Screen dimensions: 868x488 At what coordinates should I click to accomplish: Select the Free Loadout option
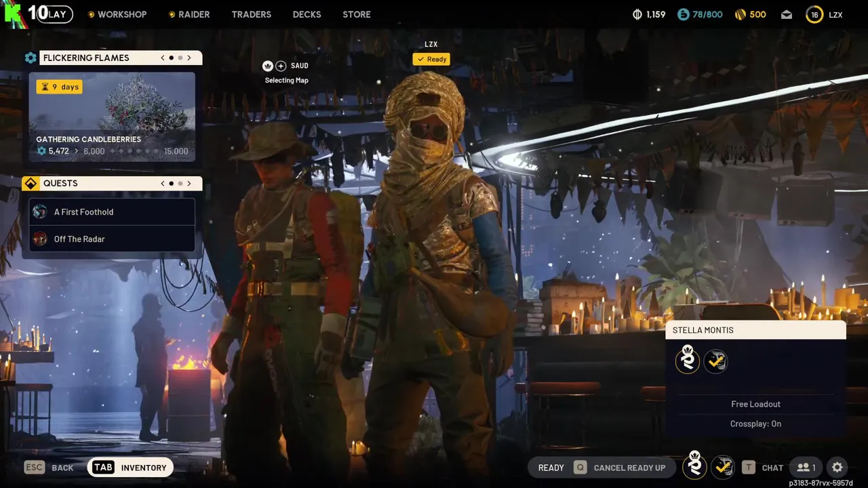point(755,404)
